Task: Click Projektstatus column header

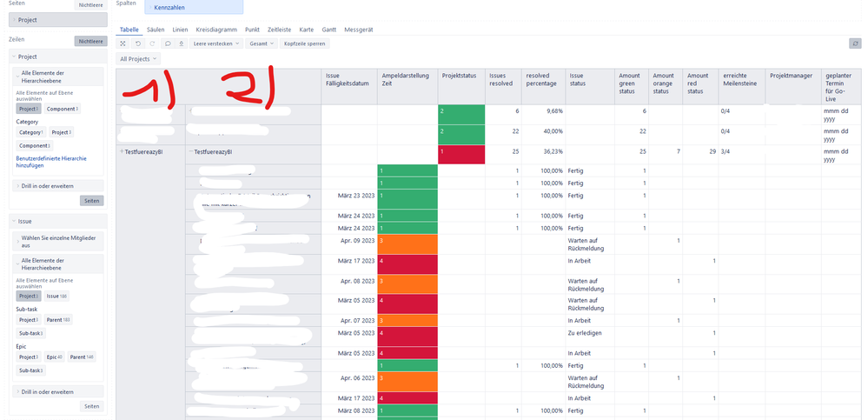Action: 461,86
